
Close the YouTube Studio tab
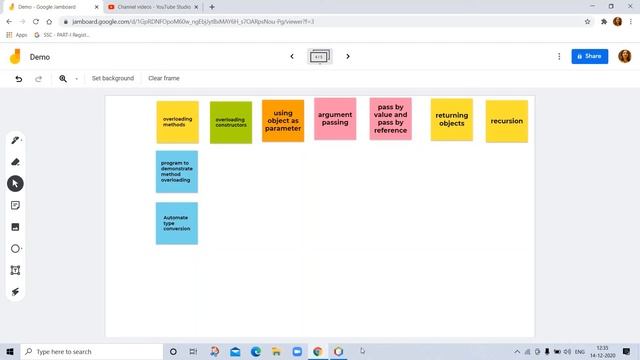click(196, 7)
